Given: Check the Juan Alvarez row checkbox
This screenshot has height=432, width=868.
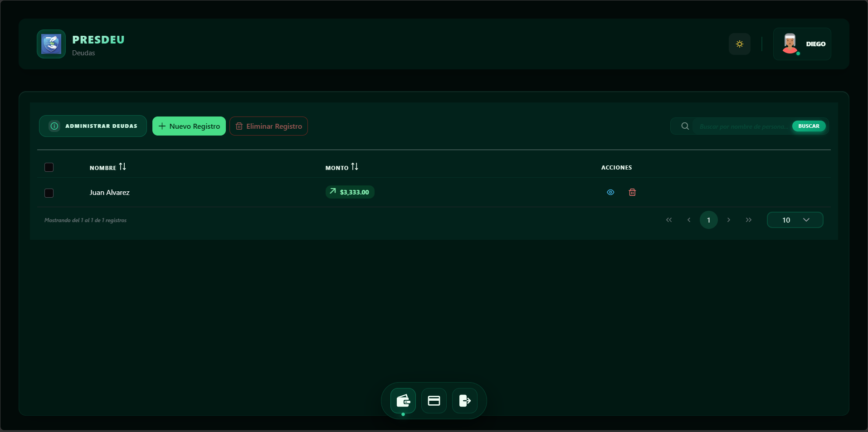Looking at the screenshot, I should [x=49, y=193].
